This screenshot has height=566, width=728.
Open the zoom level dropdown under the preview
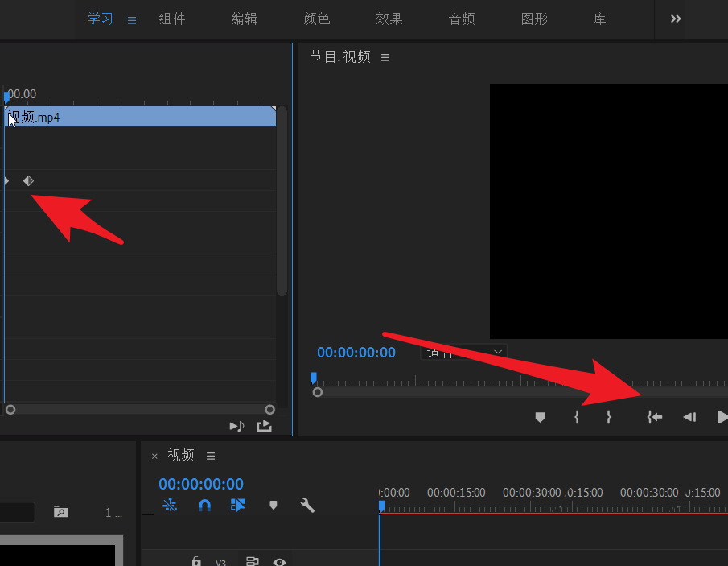[464, 353]
